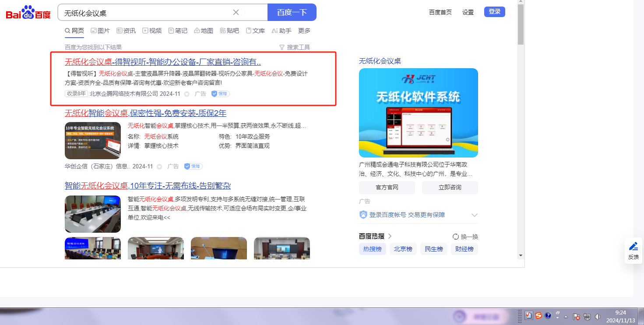Open the Ai 助手 tab
Screen dimensions: 644x325
(282, 31)
